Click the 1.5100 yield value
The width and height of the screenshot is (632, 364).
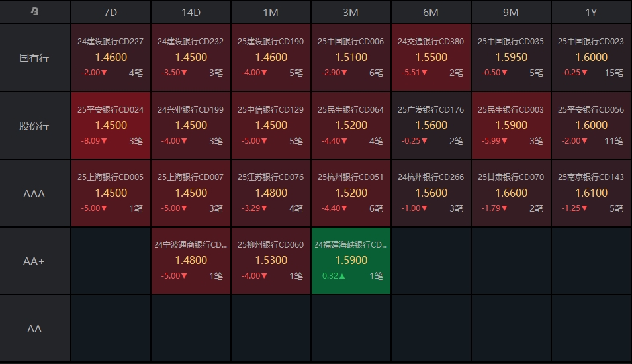[x=351, y=57]
